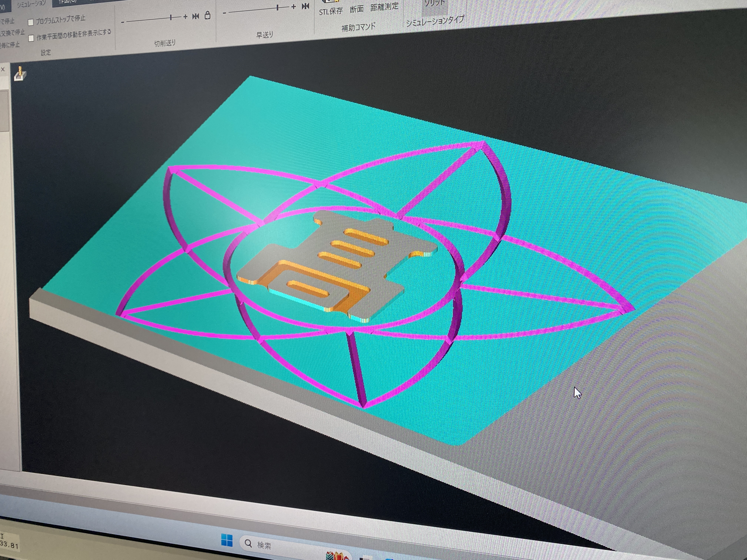This screenshot has height=560, width=747.
Task: Toggle 作業平面間の移動を非表示にする checkbox
Action: point(31,38)
